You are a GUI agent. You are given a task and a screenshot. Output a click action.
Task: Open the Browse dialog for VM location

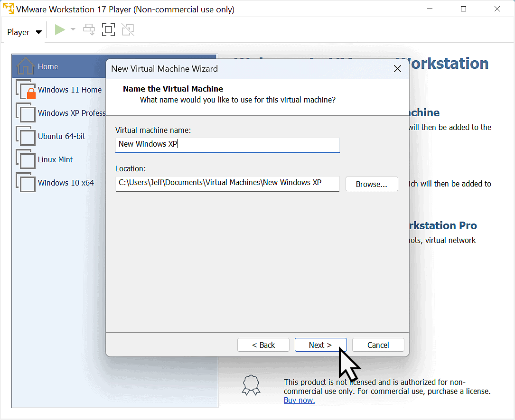372,184
